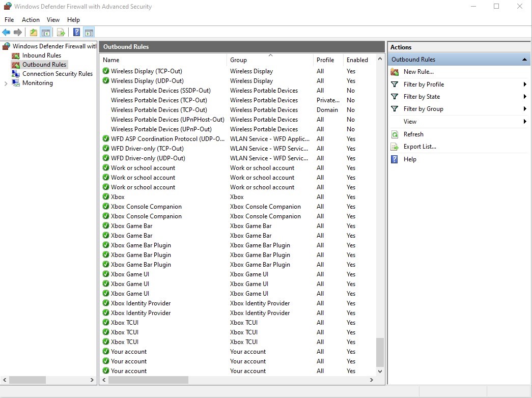Click the firewall app icon in the title bar
This screenshot has width=532, height=398.
(x=8, y=6)
